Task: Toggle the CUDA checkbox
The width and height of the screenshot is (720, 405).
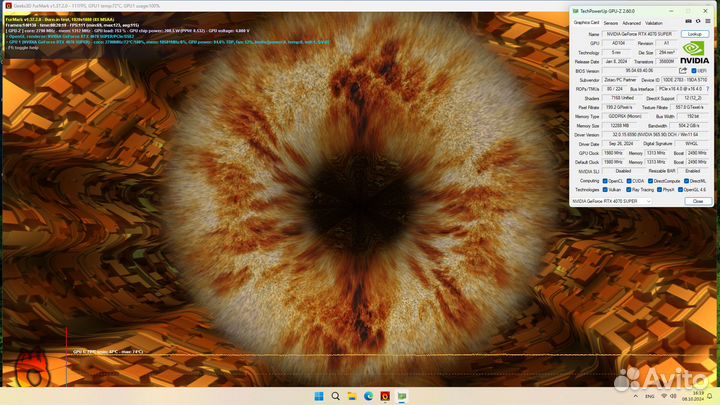Action: point(629,181)
